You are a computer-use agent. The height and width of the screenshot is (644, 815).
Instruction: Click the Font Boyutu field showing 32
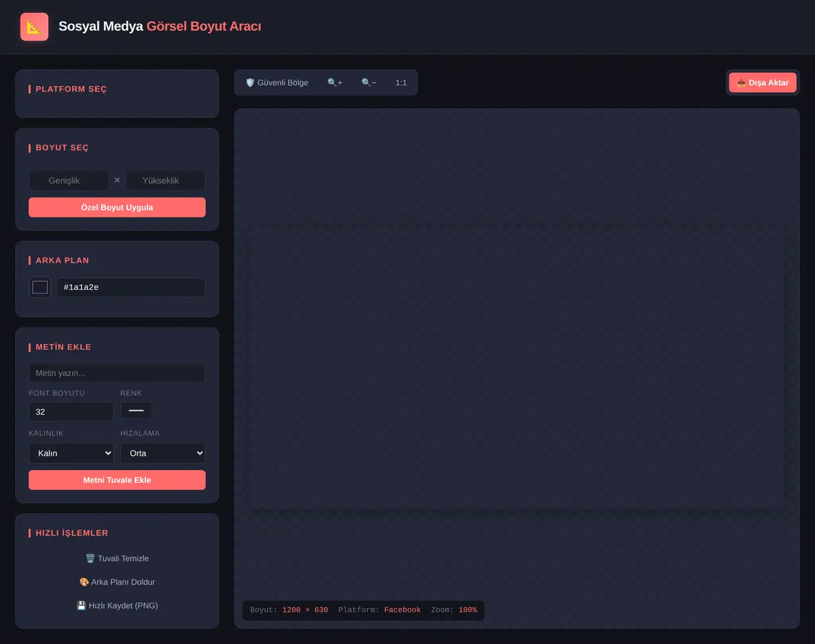point(71,412)
